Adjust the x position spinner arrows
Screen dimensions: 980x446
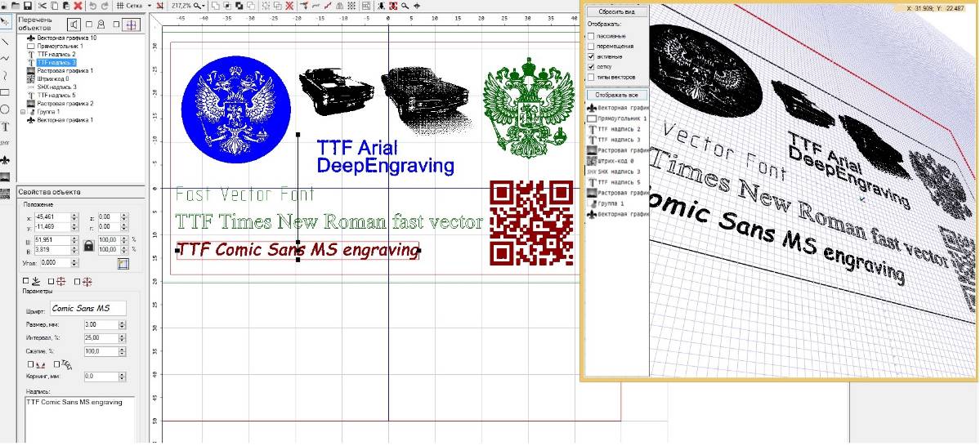point(74,217)
